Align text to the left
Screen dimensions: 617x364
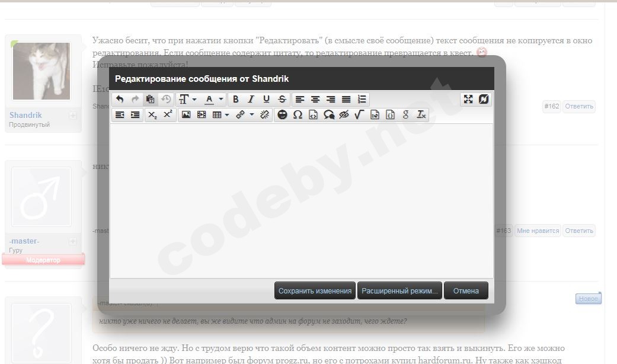tap(300, 99)
